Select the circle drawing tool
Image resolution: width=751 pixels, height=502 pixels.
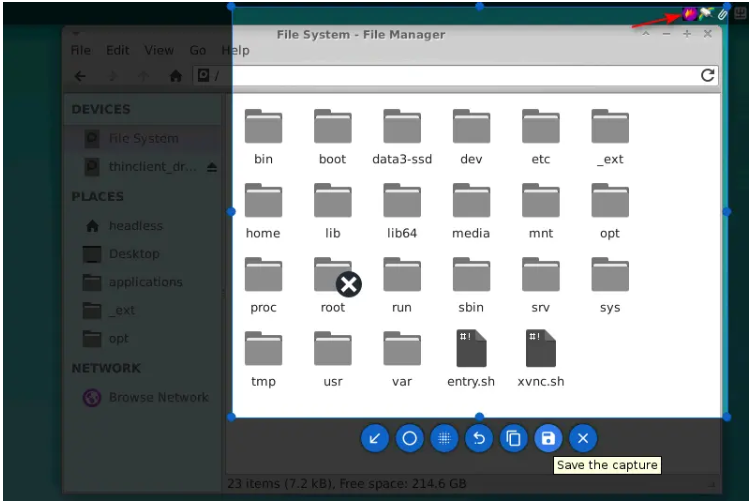tap(409, 438)
